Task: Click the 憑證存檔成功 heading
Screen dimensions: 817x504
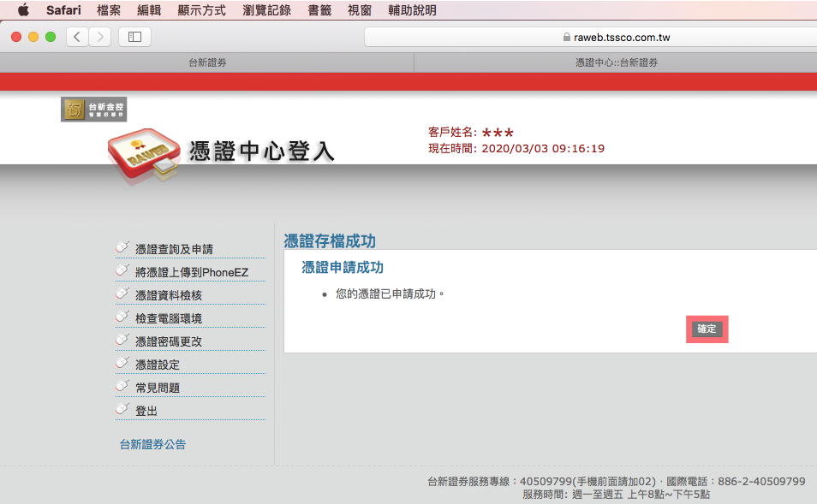Action: click(x=330, y=241)
